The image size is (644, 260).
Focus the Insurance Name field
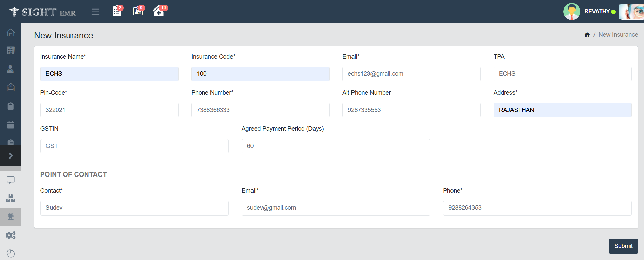[109, 74]
